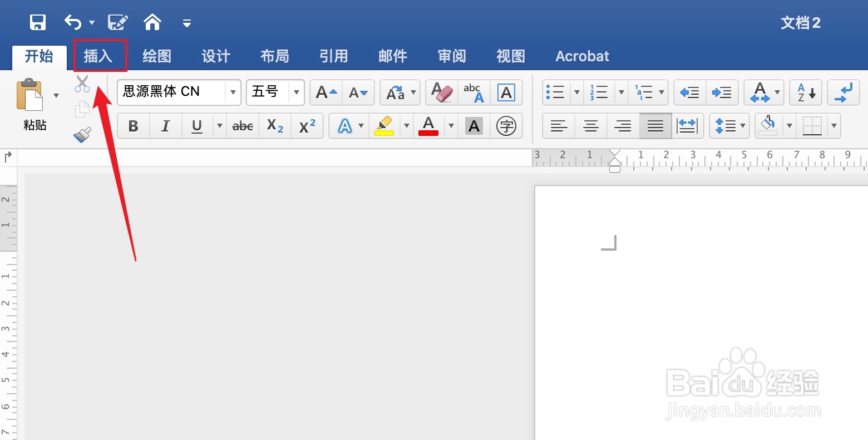Decrease font size with the smaller A

point(358,92)
